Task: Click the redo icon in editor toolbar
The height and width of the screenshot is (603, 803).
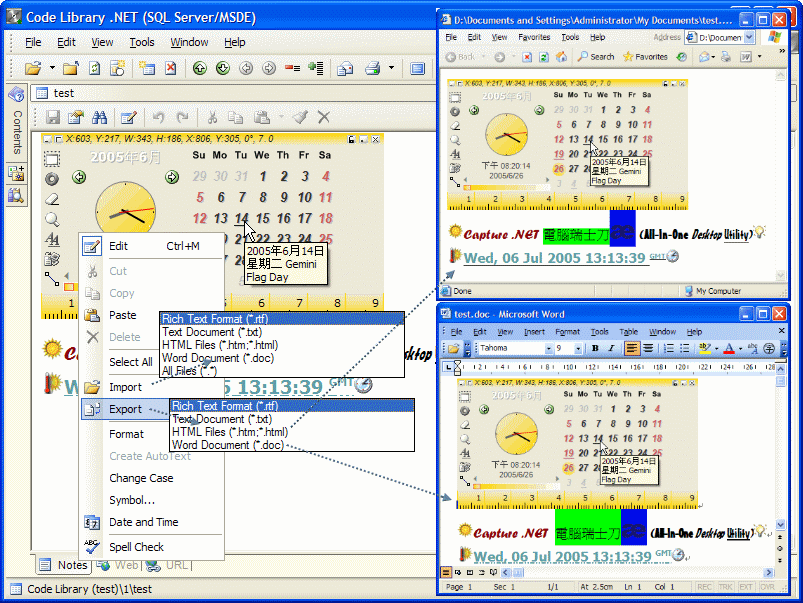Action: [x=182, y=117]
